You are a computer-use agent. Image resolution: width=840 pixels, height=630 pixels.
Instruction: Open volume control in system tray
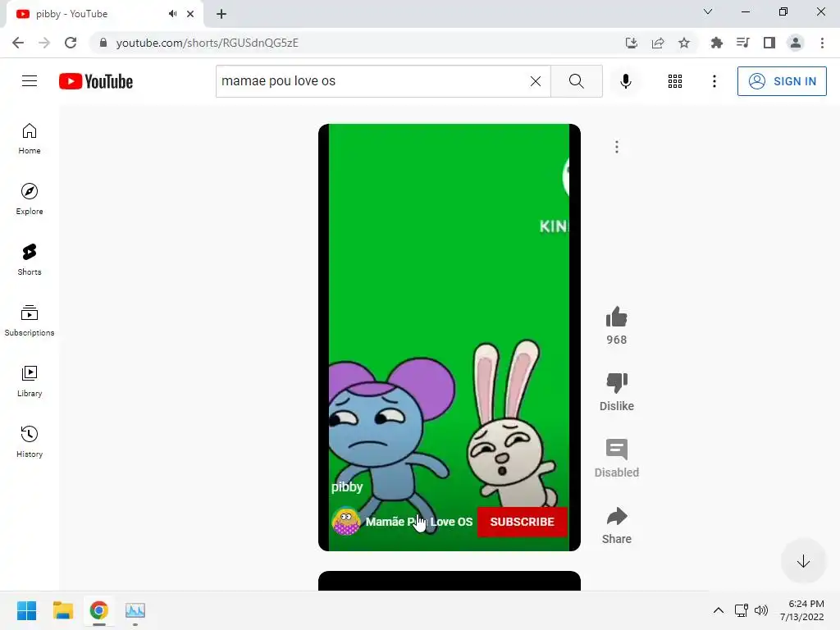pos(761,610)
